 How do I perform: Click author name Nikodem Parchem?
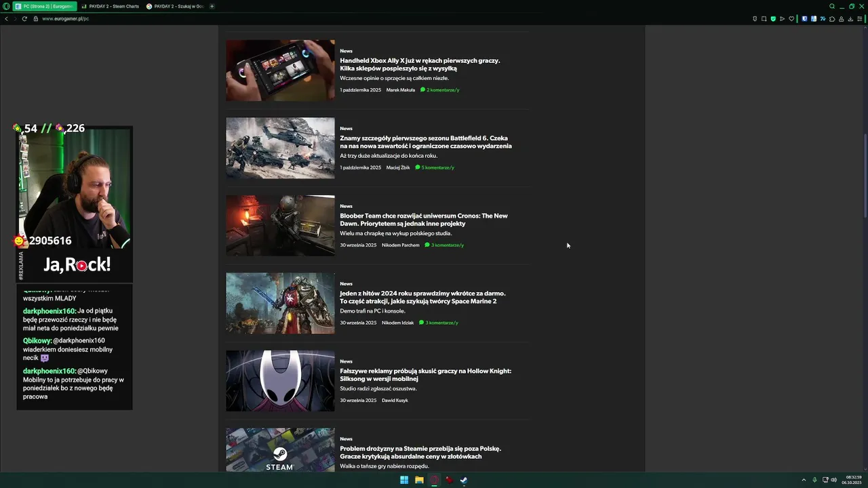point(400,245)
